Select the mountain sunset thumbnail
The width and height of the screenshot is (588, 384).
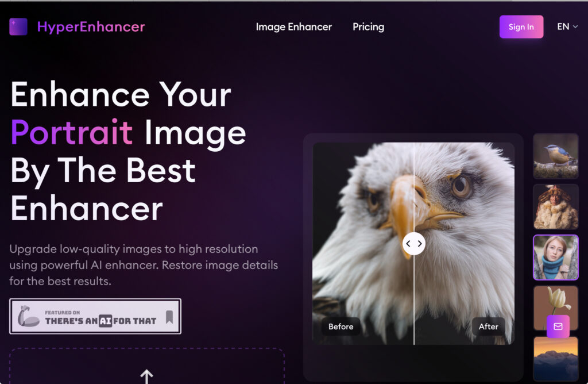(x=556, y=359)
